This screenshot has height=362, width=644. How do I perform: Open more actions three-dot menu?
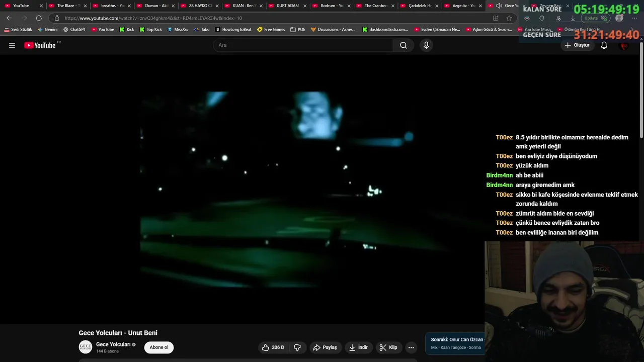point(411,347)
